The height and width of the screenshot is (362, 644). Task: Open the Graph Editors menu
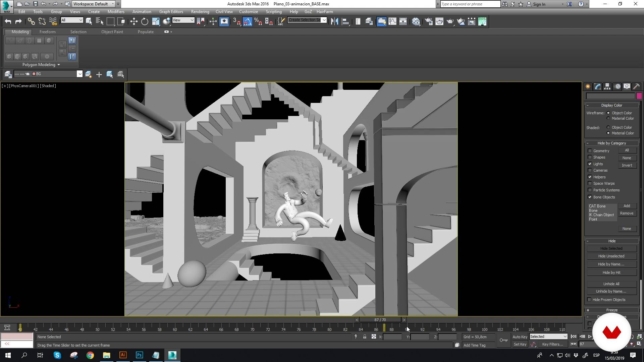[171, 11]
